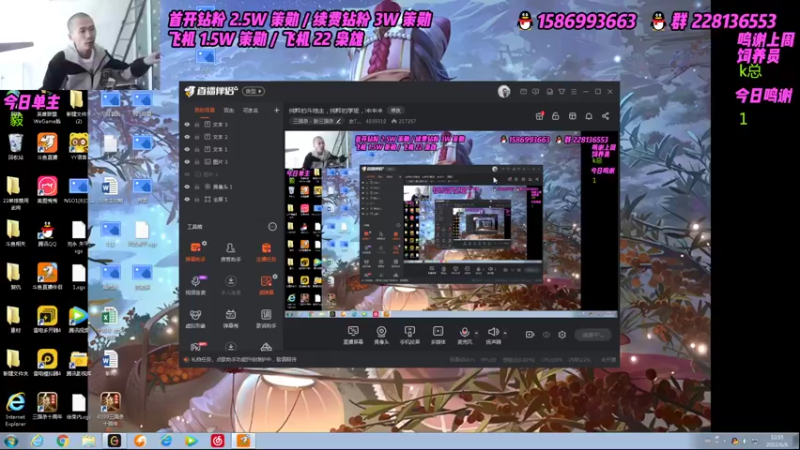The width and height of the screenshot is (800, 450).
Task: Hide the 文本 2 layer
Action: [187, 137]
